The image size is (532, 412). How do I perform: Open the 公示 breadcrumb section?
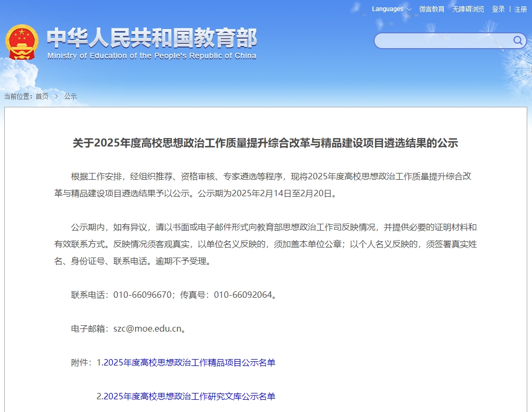pos(71,96)
